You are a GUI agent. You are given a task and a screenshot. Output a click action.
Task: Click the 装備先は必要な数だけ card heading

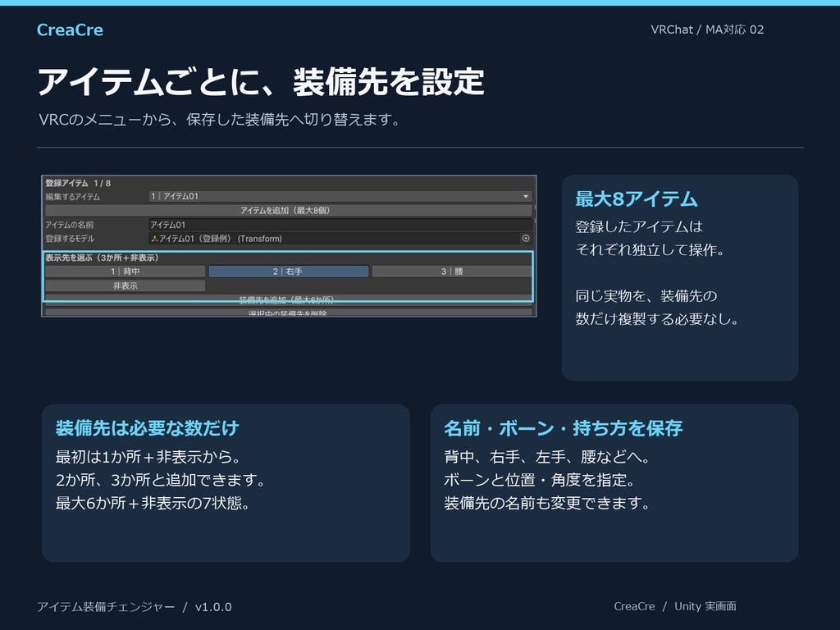click(148, 428)
